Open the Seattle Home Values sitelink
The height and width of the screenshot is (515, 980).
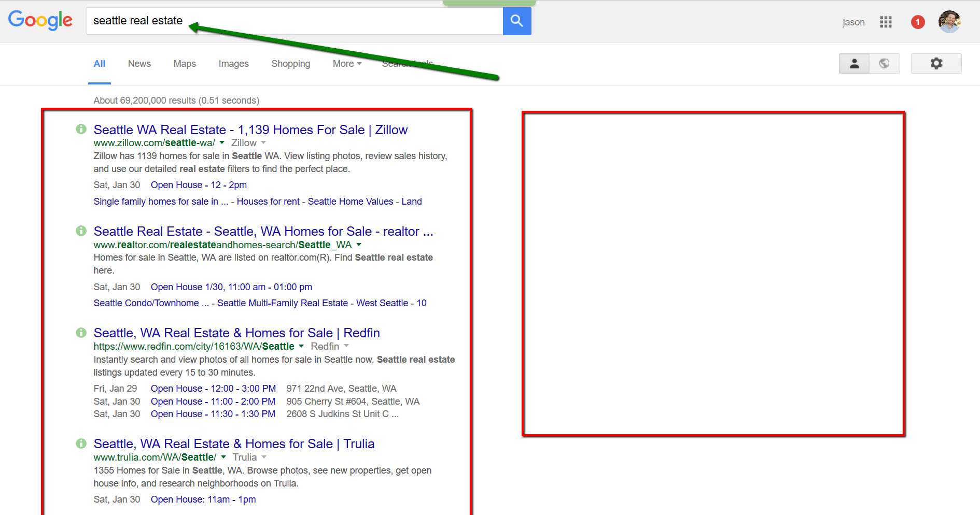pos(351,202)
